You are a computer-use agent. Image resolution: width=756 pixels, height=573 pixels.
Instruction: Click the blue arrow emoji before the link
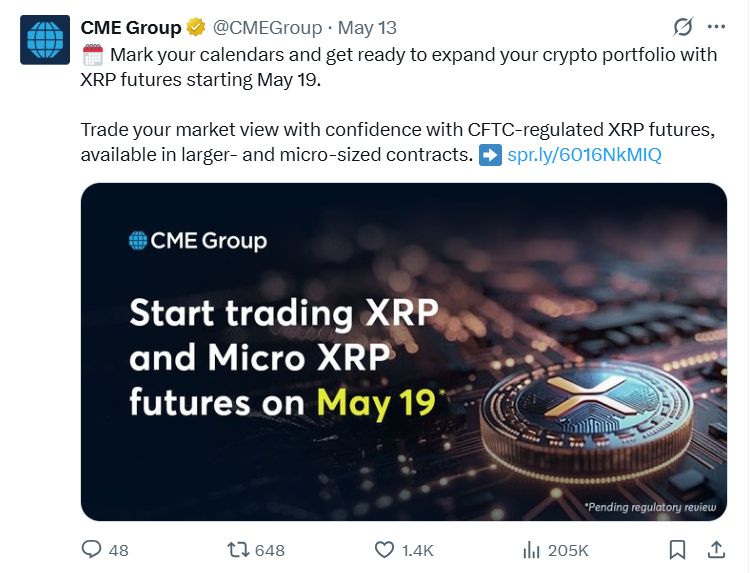tap(490, 155)
